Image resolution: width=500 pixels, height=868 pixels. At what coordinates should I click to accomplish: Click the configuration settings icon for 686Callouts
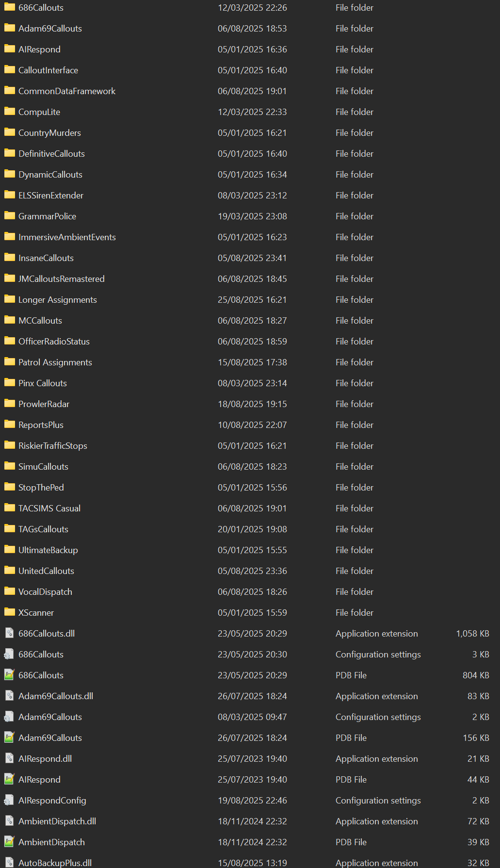point(9,654)
